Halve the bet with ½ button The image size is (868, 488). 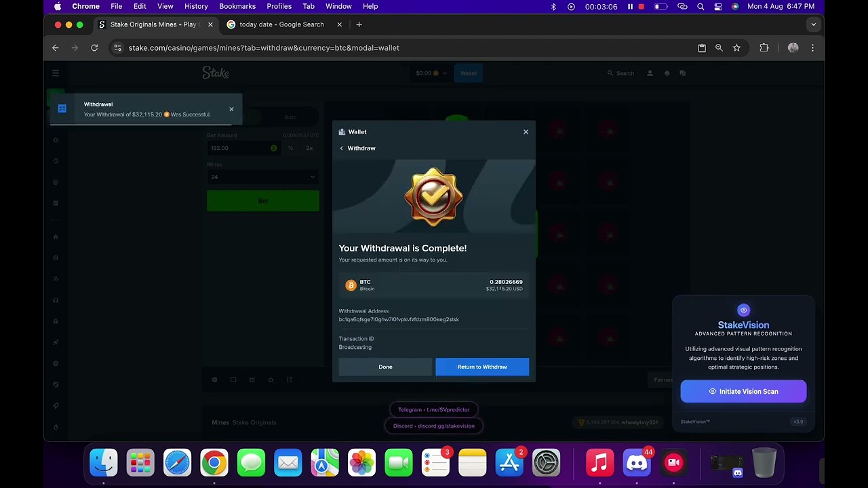pos(290,148)
